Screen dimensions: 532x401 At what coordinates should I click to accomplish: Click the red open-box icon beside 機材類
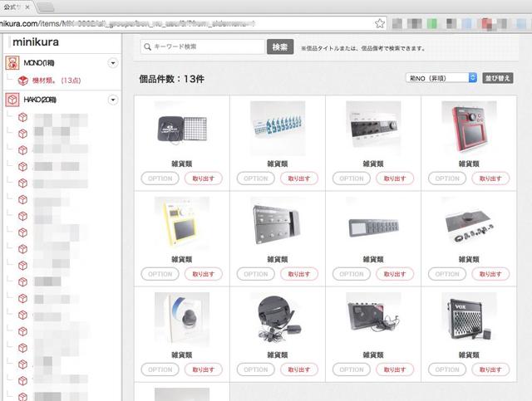point(23,81)
